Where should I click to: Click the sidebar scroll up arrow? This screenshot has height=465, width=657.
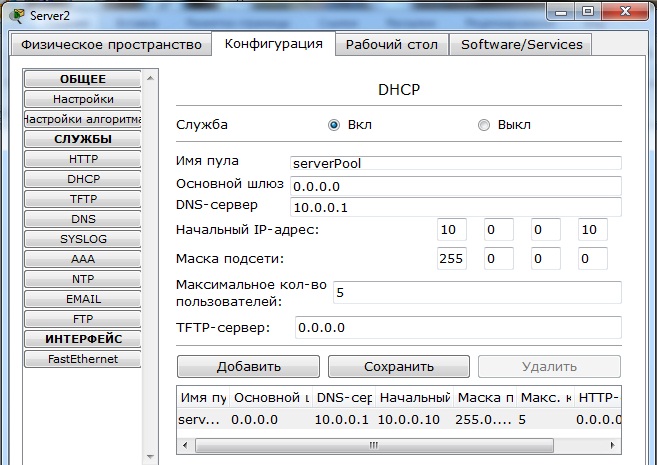tap(150, 78)
